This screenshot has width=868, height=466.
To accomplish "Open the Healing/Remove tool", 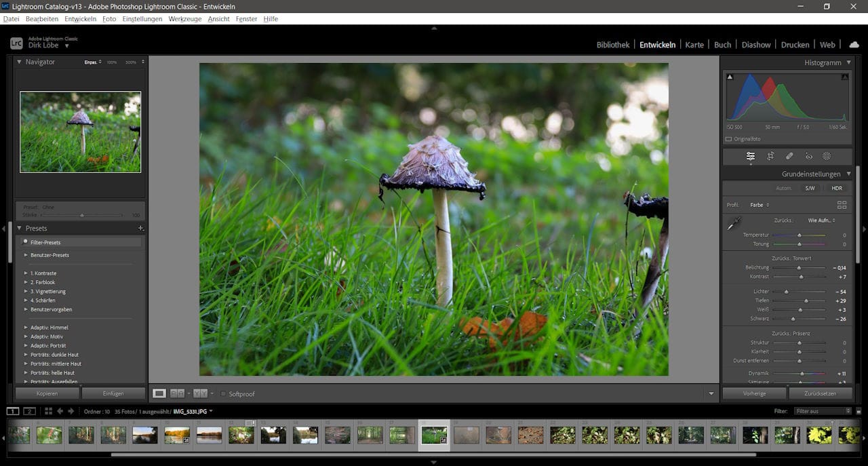I will tap(789, 156).
